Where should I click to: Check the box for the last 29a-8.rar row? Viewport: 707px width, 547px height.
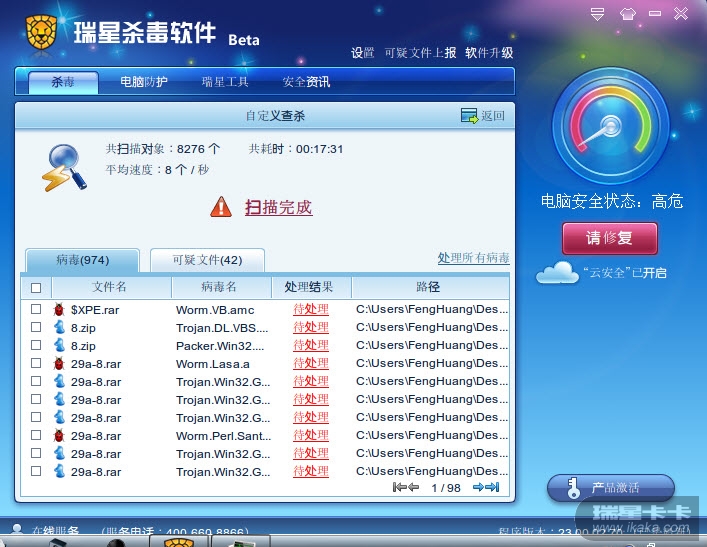tap(36, 472)
